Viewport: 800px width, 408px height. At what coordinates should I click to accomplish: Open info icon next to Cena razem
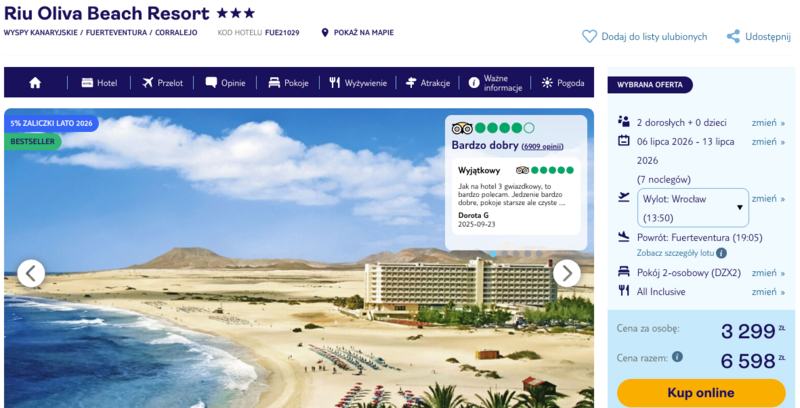coord(677,356)
